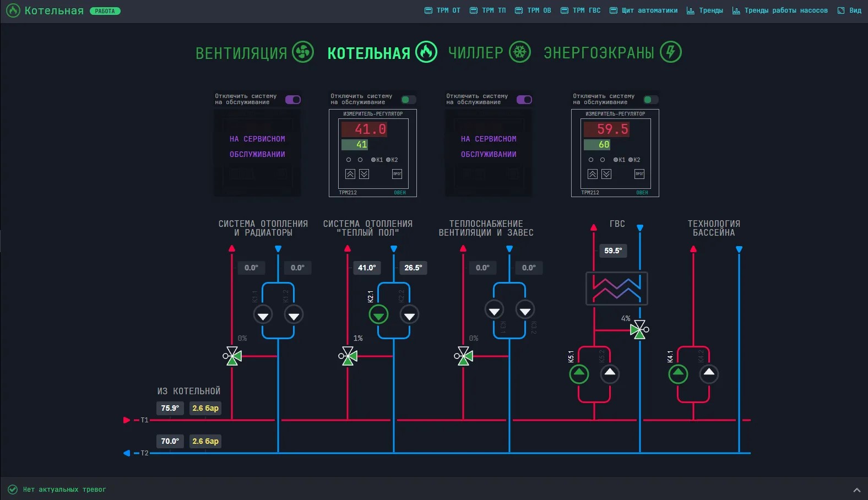Click ПРОГ button on the 41.0 regulator
The width and height of the screenshot is (868, 500).
pos(397,174)
